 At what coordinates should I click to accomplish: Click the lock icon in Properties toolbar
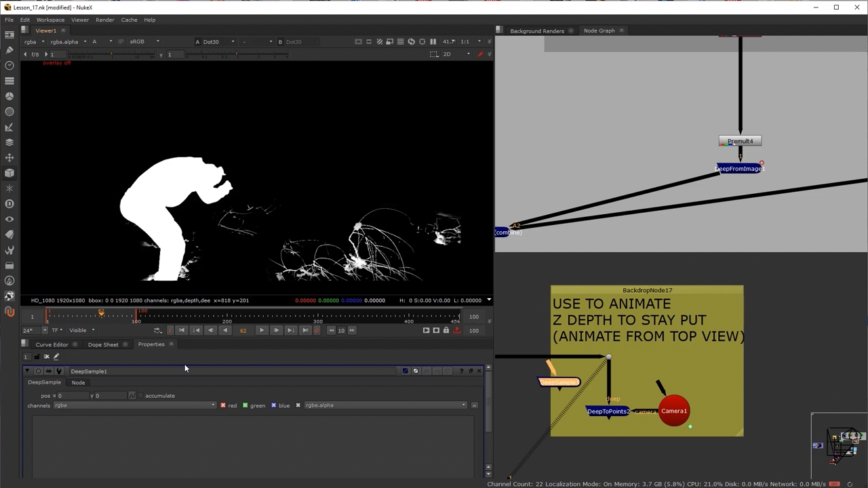tap(37, 357)
